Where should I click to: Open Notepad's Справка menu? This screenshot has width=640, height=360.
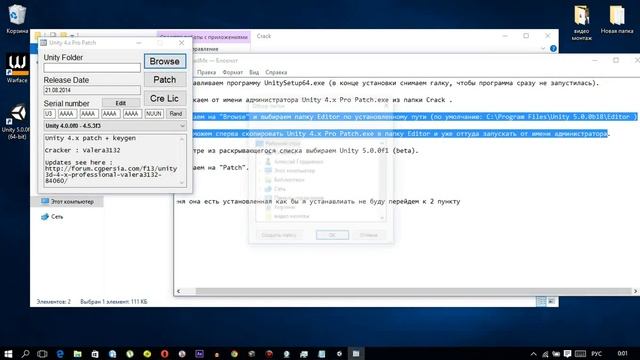point(276,72)
